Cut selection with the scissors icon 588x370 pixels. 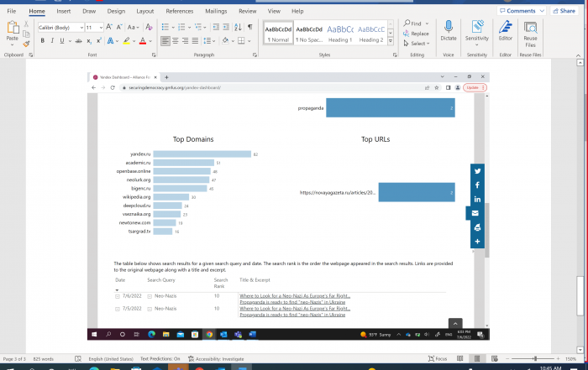click(26, 24)
